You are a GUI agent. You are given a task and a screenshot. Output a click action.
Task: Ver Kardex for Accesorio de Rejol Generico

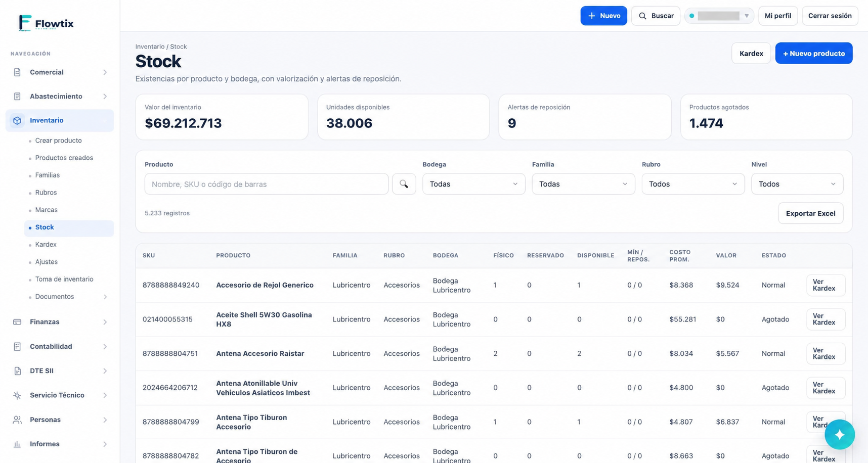tap(826, 285)
